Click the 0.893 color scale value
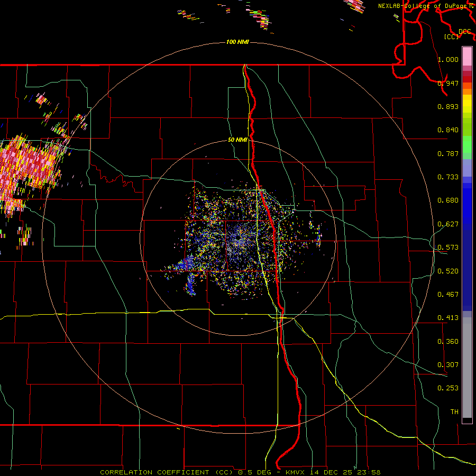 point(448,106)
